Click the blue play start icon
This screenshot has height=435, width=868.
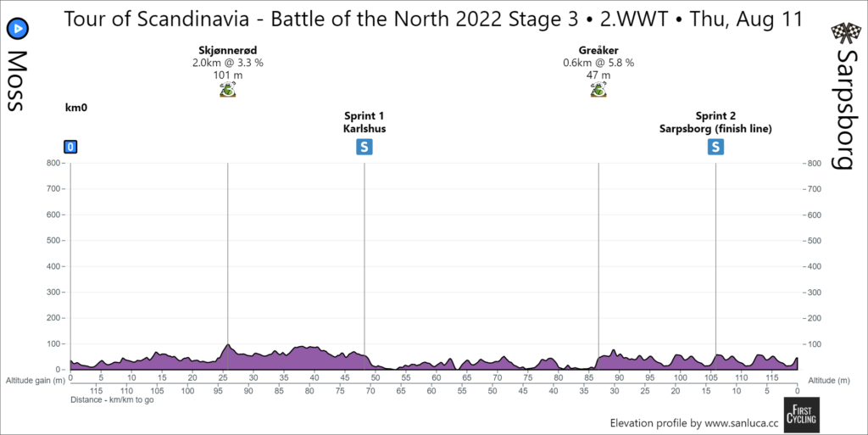pyautogui.click(x=16, y=28)
